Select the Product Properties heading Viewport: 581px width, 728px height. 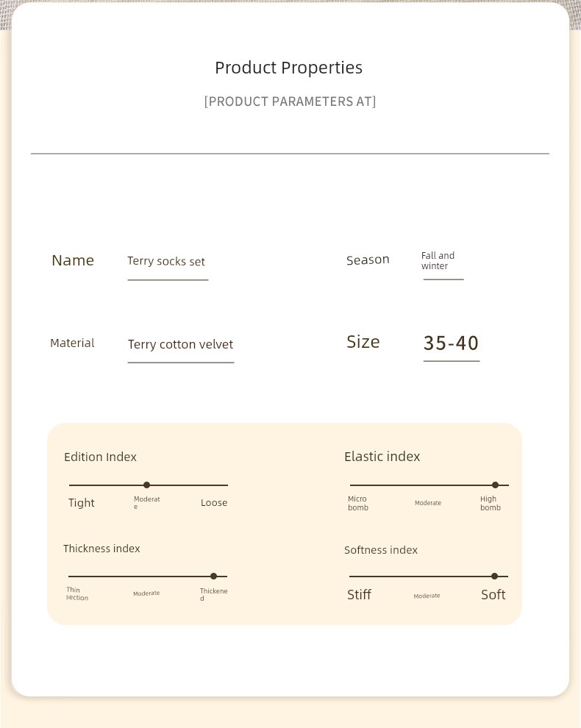pyautogui.click(x=288, y=68)
